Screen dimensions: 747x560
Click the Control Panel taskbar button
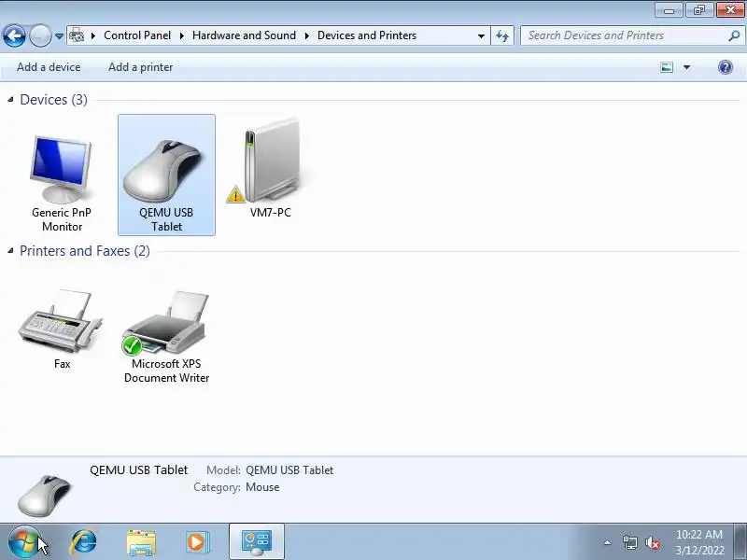point(257,542)
